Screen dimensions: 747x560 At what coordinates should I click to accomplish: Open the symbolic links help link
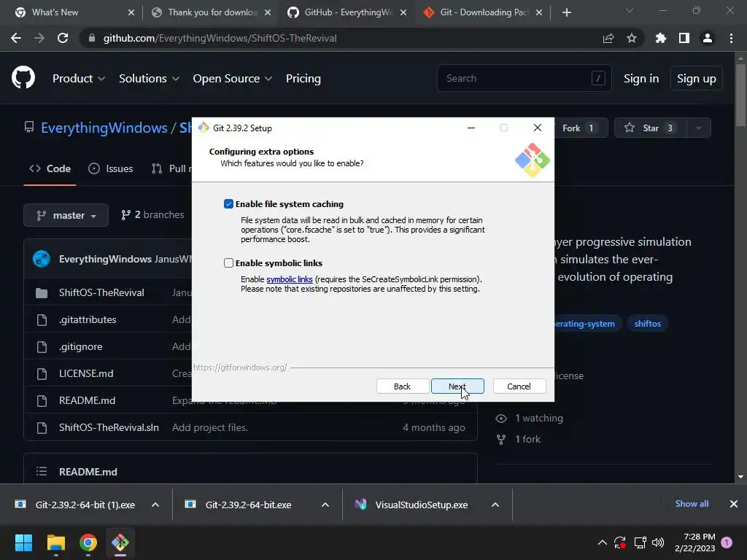tap(289, 279)
